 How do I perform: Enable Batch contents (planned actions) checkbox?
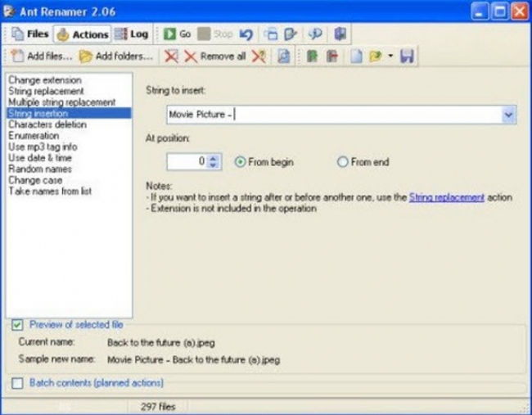point(18,382)
